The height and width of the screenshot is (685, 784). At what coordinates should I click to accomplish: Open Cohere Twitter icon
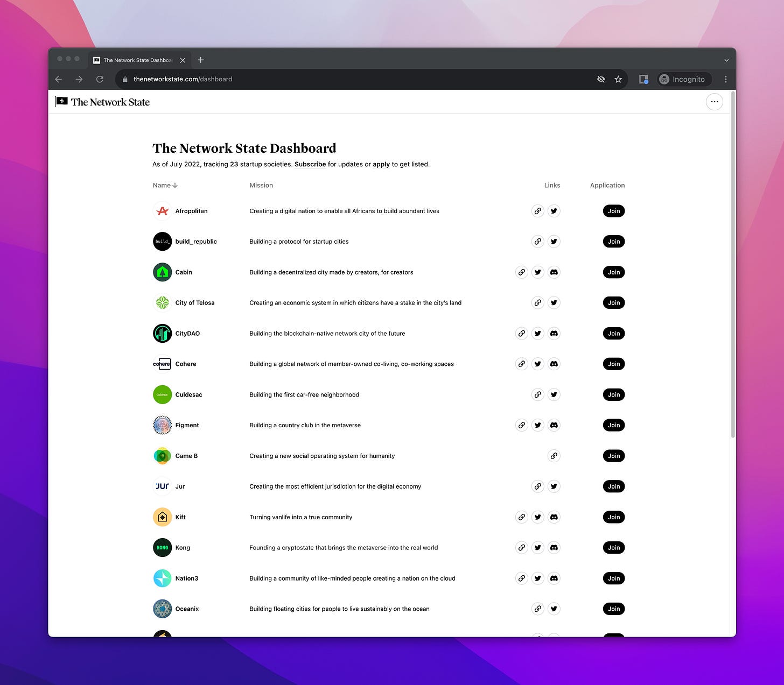(537, 364)
